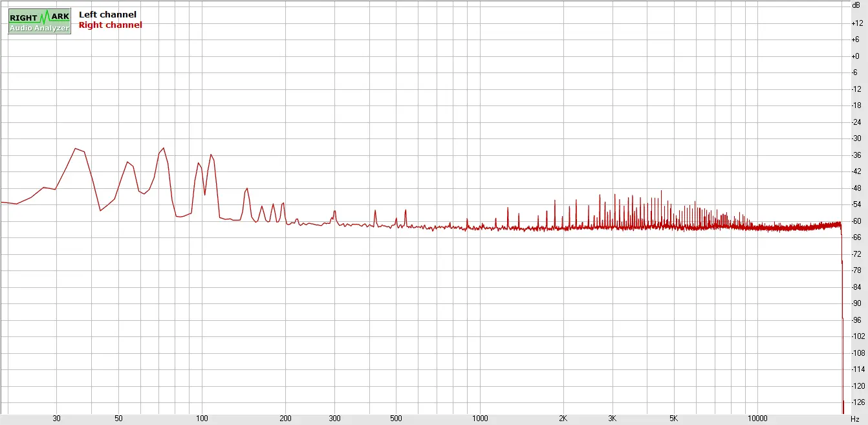Click the 30 Hz frequency axis label
This screenshot has height=425, width=868.
[x=56, y=419]
